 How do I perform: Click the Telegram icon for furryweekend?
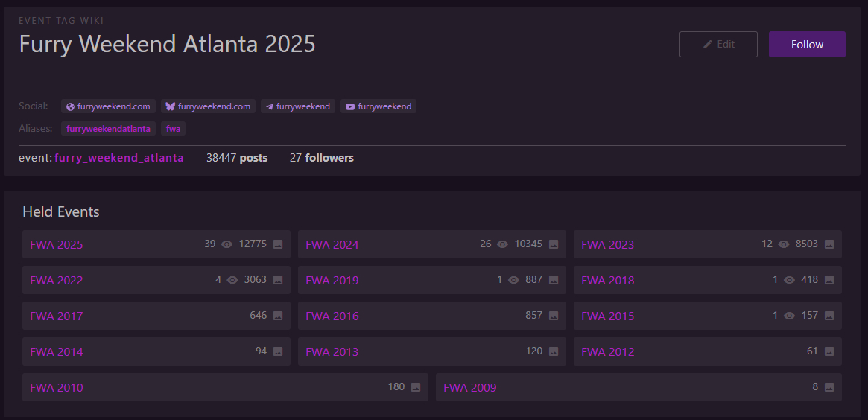click(270, 106)
